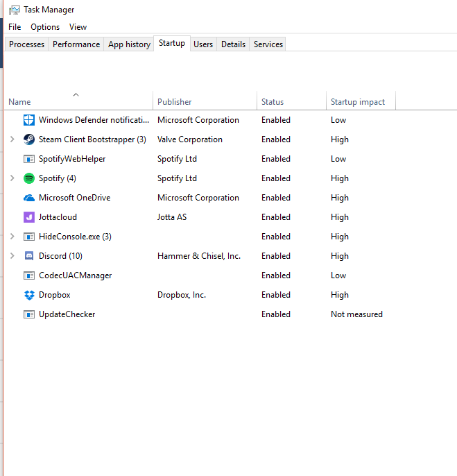Click the purple Jottacloud icon
The image size is (457, 476).
[29, 217]
